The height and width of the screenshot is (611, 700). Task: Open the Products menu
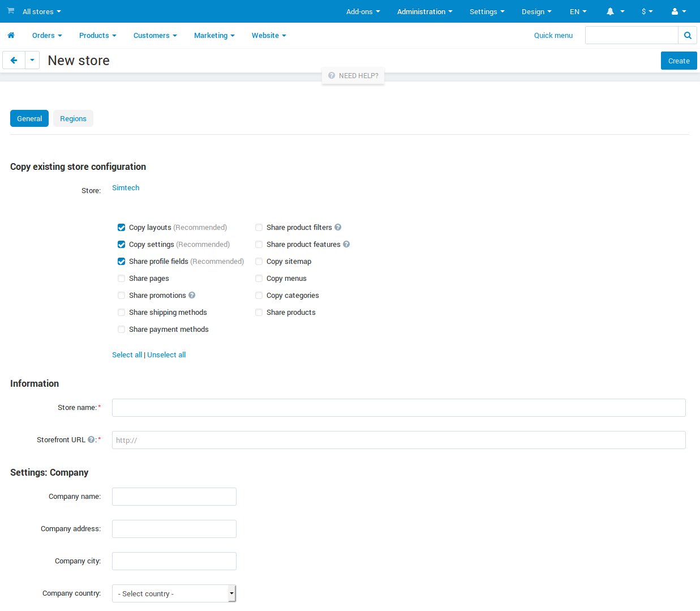(98, 35)
